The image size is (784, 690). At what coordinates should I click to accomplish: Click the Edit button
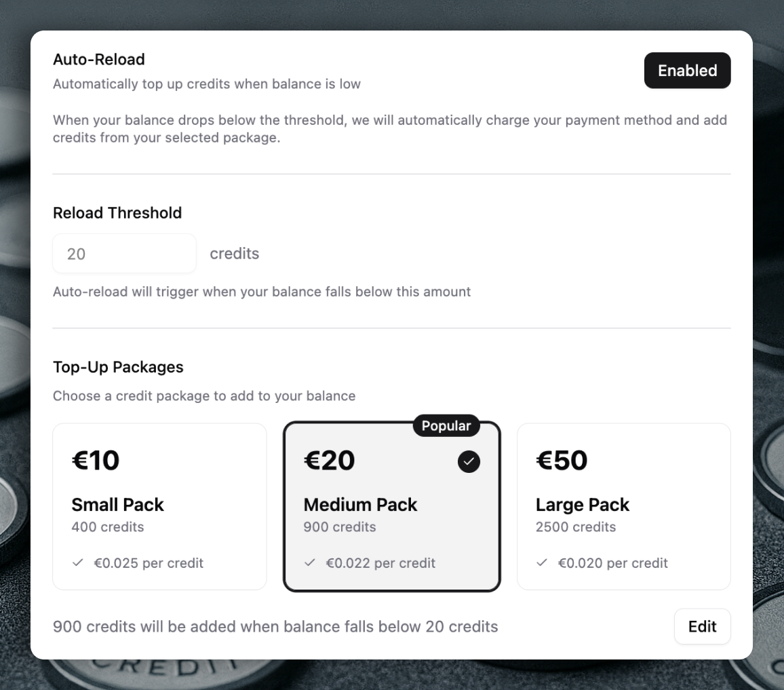[x=702, y=626]
